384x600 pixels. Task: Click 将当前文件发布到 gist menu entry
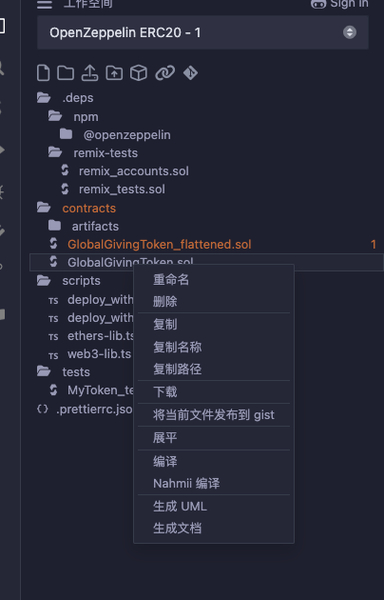(x=214, y=415)
